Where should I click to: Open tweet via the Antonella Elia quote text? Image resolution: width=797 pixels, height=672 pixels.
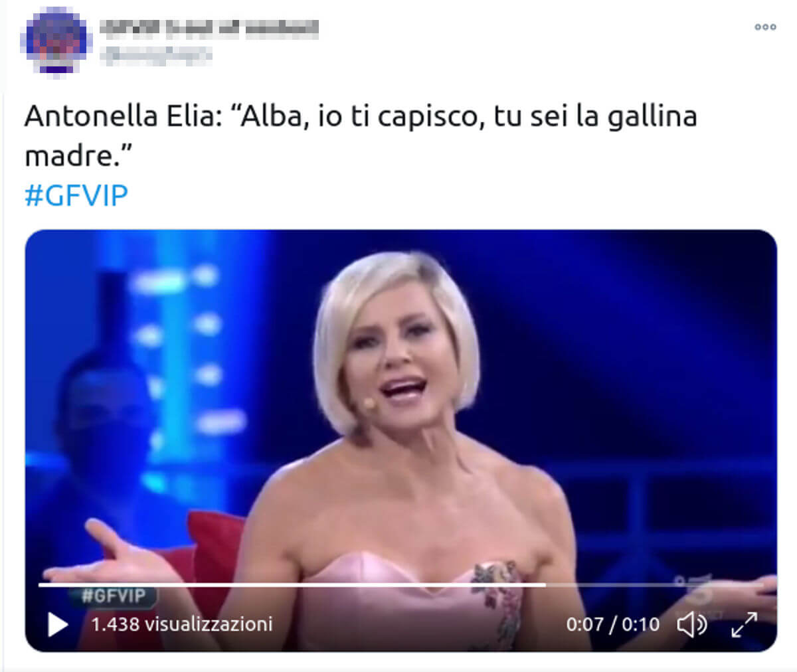[x=361, y=136]
